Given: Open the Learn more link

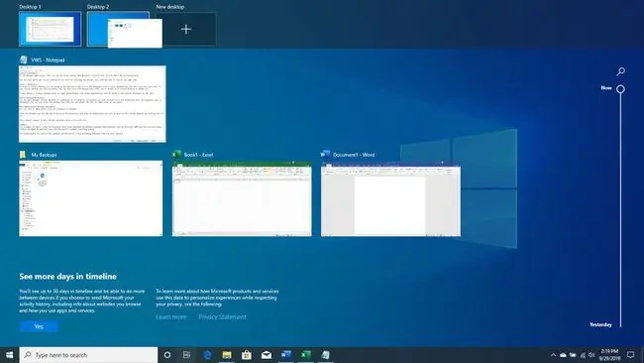Looking at the screenshot, I should [171, 317].
